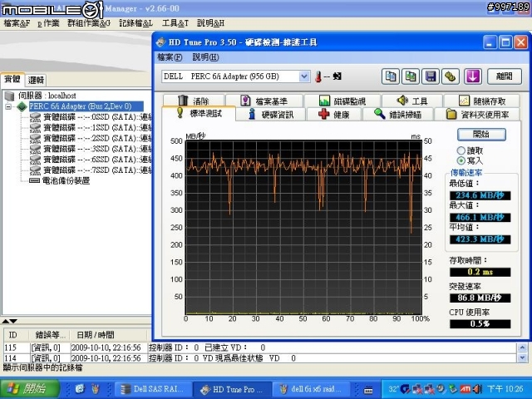Image resolution: width=532 pixels, height=399 pixels.
Task: Click the copy text results icon in HD Tune
Action: (x=390, y=76)
